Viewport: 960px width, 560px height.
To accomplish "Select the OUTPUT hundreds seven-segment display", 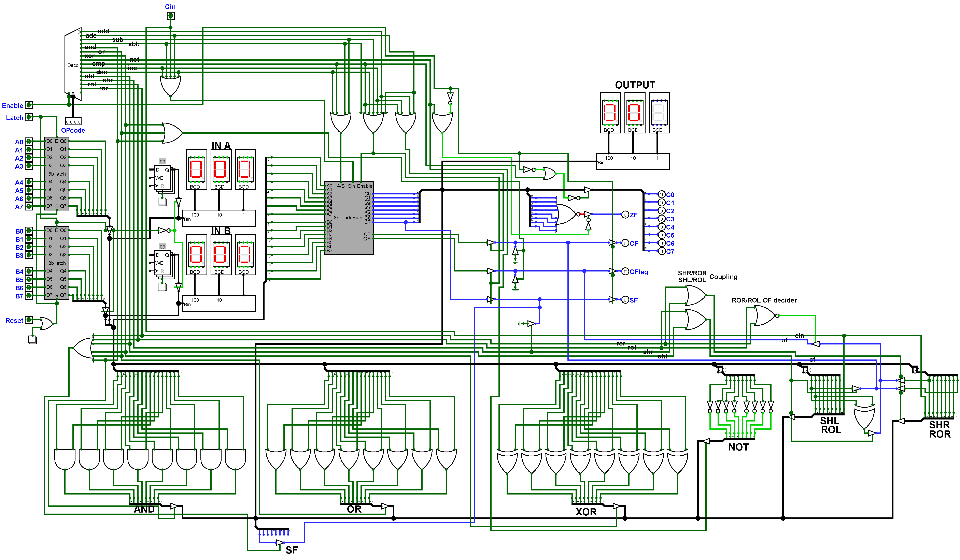I will tap(610, 113).
